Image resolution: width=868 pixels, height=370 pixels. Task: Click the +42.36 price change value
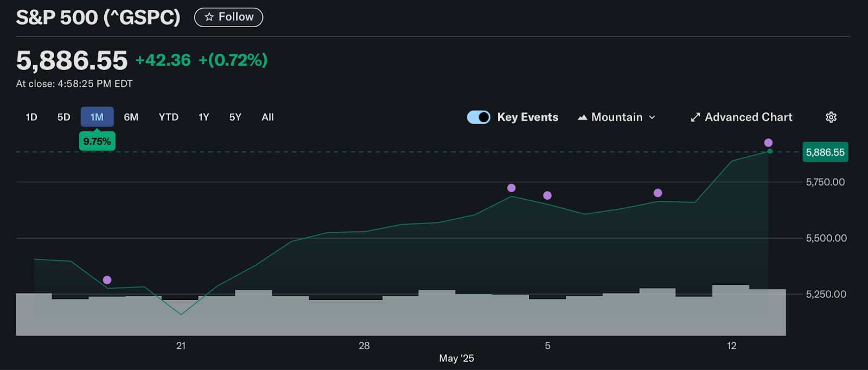[x=163, y=60]
